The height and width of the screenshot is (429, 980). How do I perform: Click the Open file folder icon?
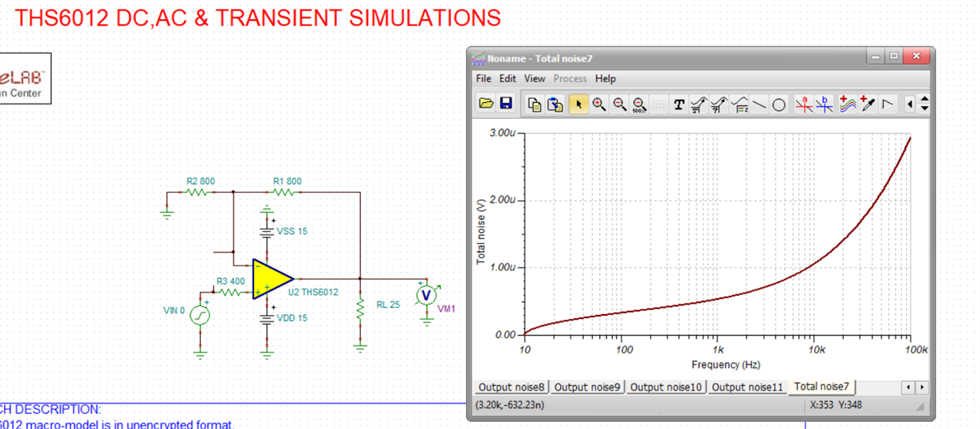click(485, 104)
